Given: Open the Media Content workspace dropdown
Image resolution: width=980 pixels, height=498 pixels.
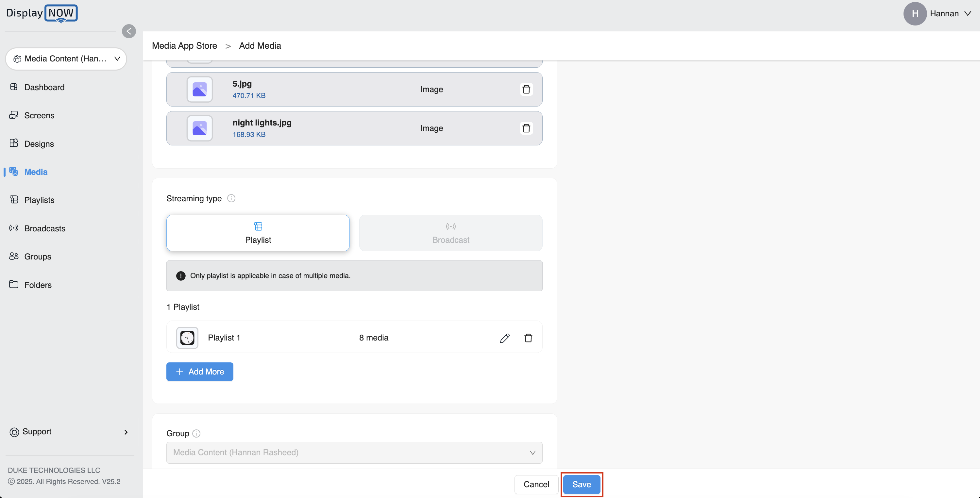Looking at the screenshot, I should (x=66, y=58).
